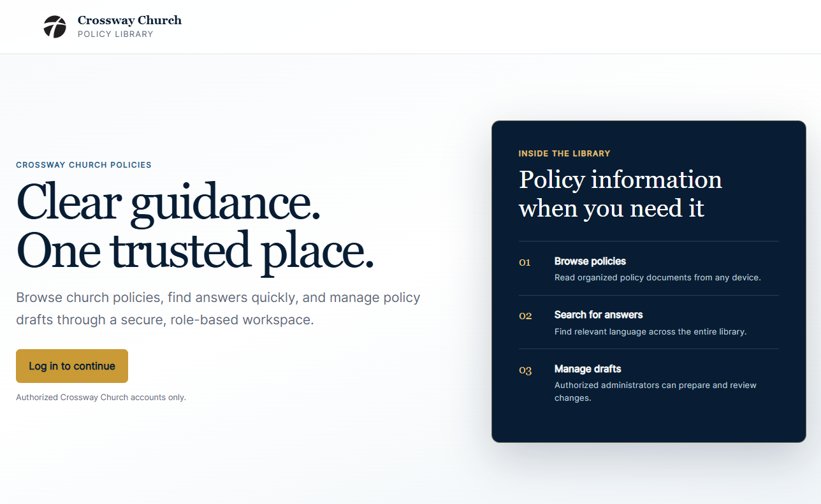This screenshot has width=821, height=504.
Task: Click the 01 number beside Browse policies
Action: click(525, 262)
